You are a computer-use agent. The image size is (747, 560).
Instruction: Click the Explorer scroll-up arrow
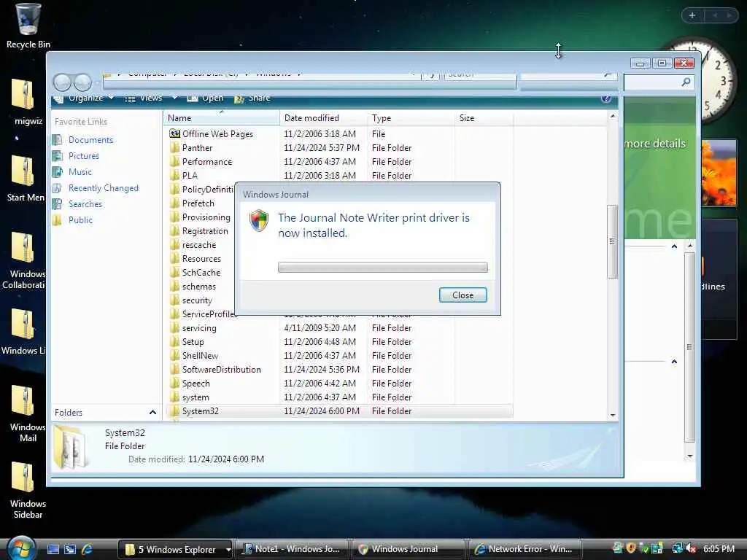click(x=613, y=116)
